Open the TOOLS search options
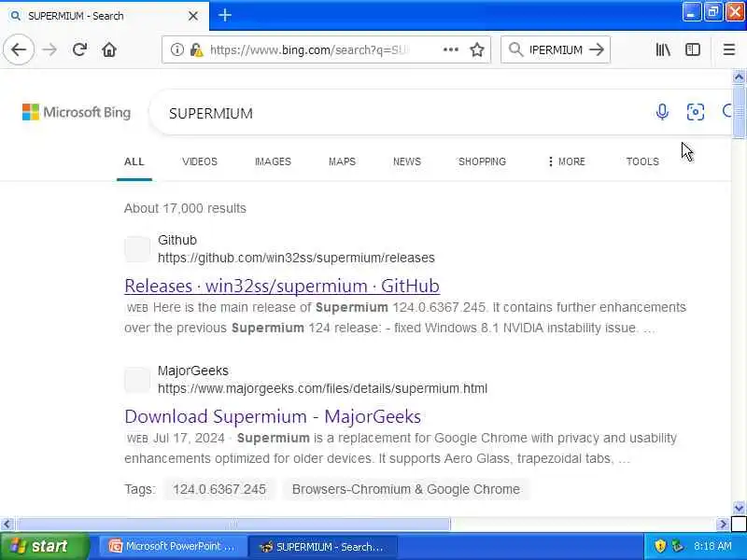747x560 pixels. [642, 161]
